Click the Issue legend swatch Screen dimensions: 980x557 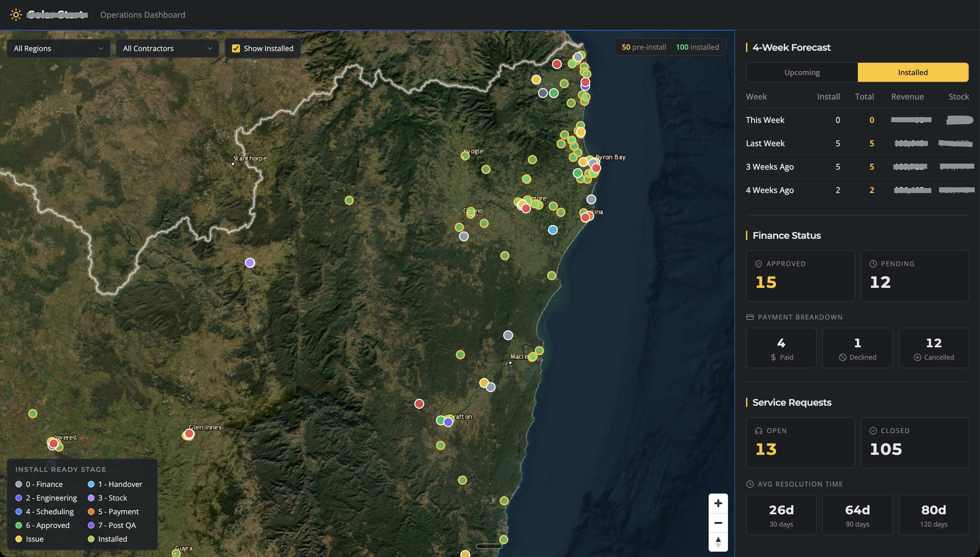pyautogui.click(x=18, y=539)
